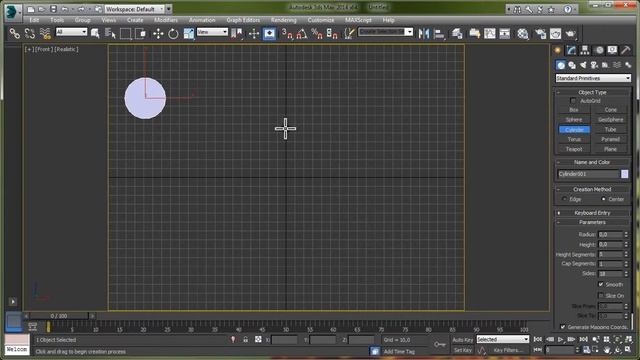Open the Material Editor icon
Viewport: 640px width, 360px height.
(x=523, y=33)
